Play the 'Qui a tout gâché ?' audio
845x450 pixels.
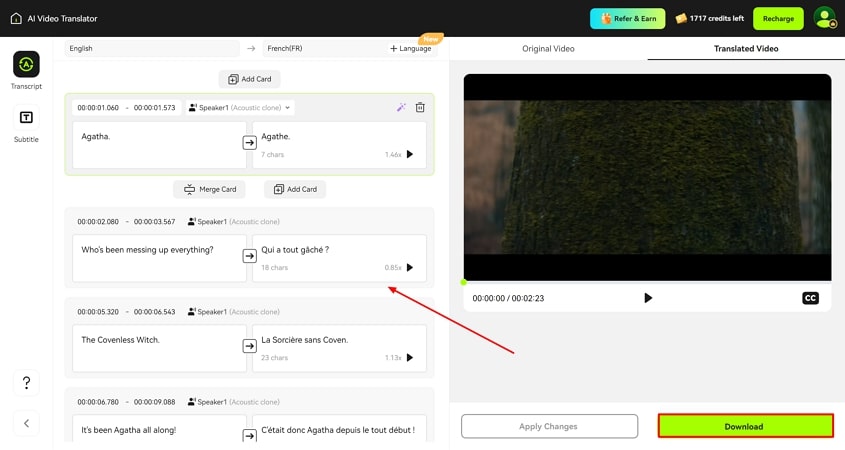pos(410,267)
